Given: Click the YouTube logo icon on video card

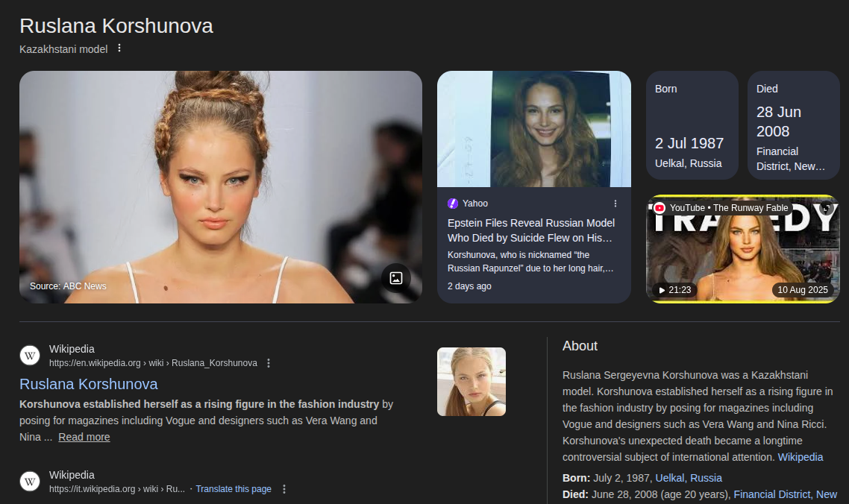Looking at the screenshot, I should pyautogui.click(x=660, y=208).
